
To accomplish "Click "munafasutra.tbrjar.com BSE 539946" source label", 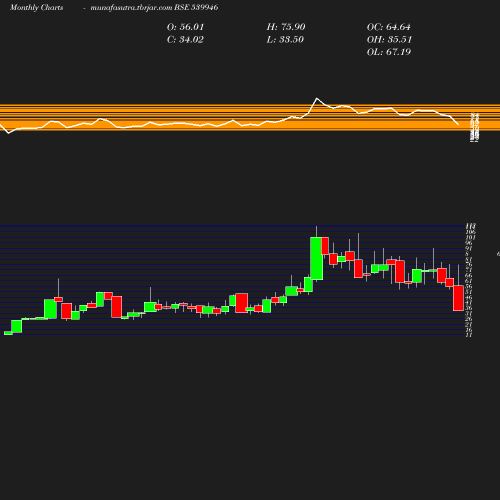I will click(x=154, y=8).
